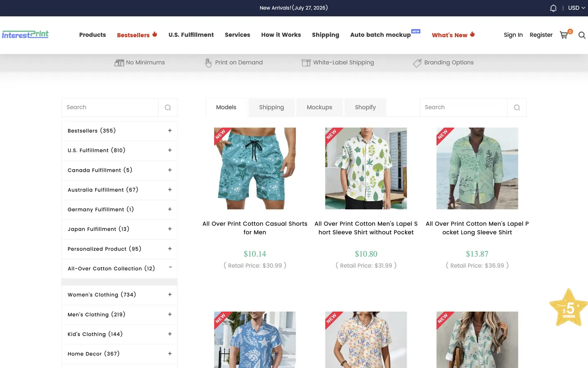This screenshot has width=588, height=368.
Task: Click the $10.80 price
Action: 366,254
